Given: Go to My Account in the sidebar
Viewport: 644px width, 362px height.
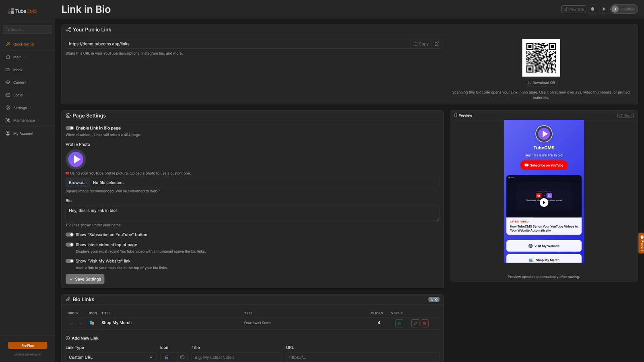Looking at the screenshot, I should [x=23, y=133].
